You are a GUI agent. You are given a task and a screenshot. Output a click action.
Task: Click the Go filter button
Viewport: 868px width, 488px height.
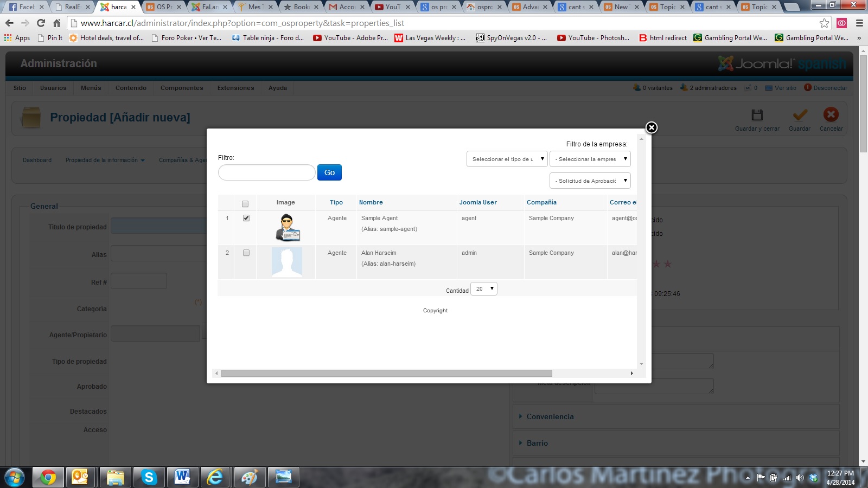(329, 172)
